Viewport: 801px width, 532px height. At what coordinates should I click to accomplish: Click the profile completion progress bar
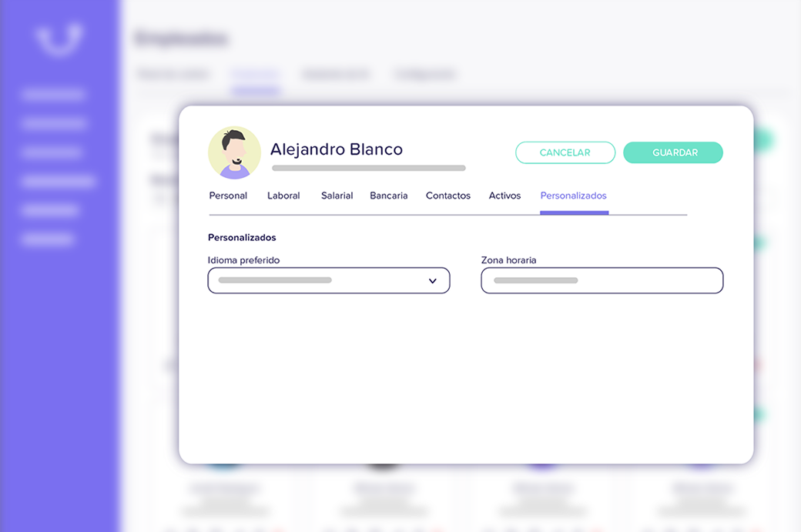point(368,167)
